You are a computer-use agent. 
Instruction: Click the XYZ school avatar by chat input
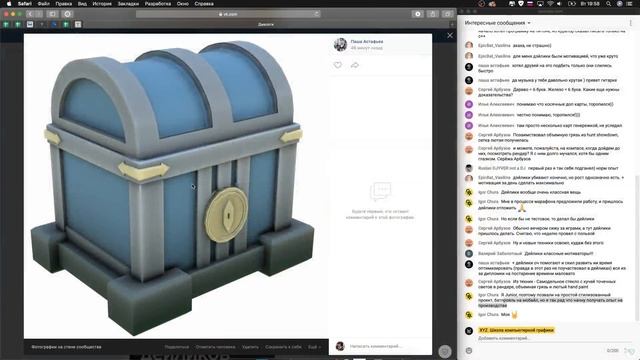coord(469,331)
